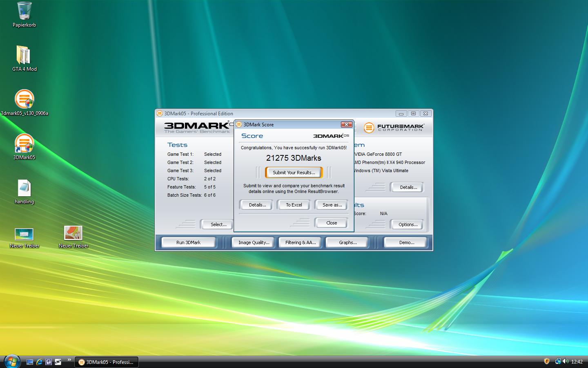The height and width of the screenshot is (368, 588).
Task: Open Filtering & AA... settings
Action: [301, 242]
